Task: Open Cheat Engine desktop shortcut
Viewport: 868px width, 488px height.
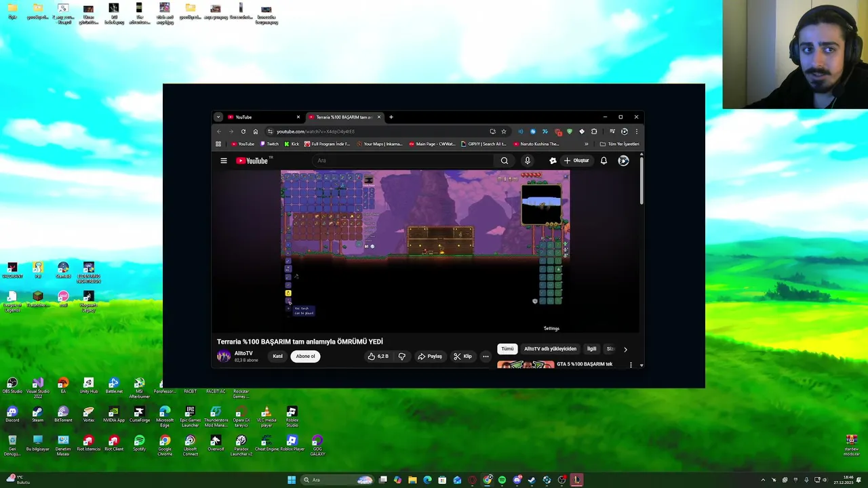Action: [x=267, y=443]
